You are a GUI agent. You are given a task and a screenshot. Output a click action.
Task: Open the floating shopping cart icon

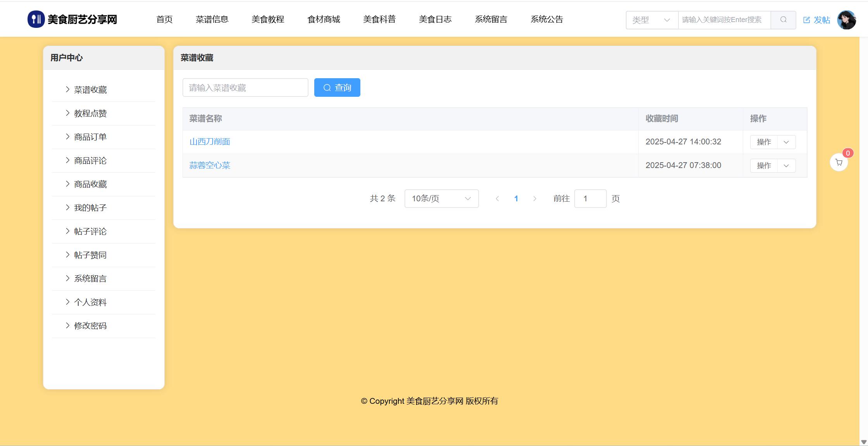click(x=839, y=163)
